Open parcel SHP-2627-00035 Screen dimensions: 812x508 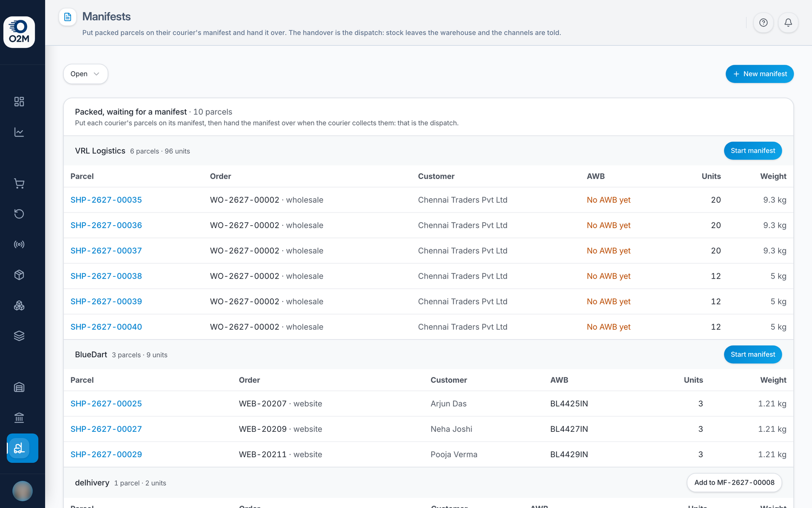pyautogui.click(x=106, y=200)
